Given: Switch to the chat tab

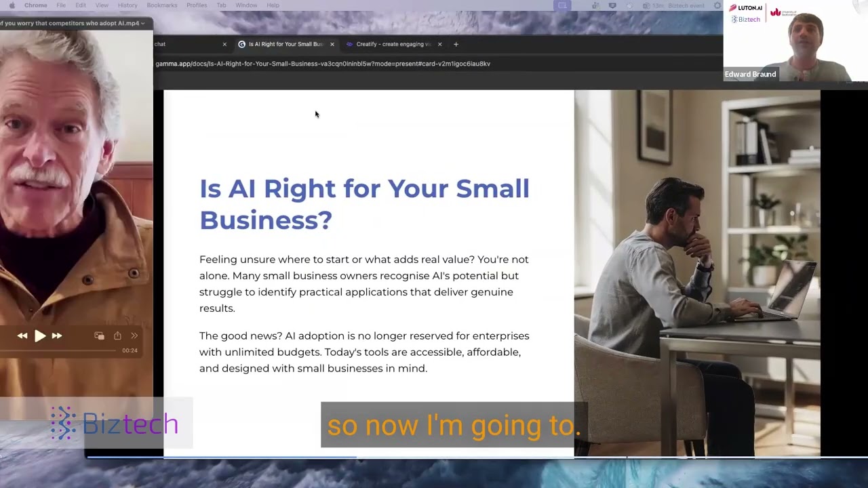Looking at the screenshot, I should (193, 44).
